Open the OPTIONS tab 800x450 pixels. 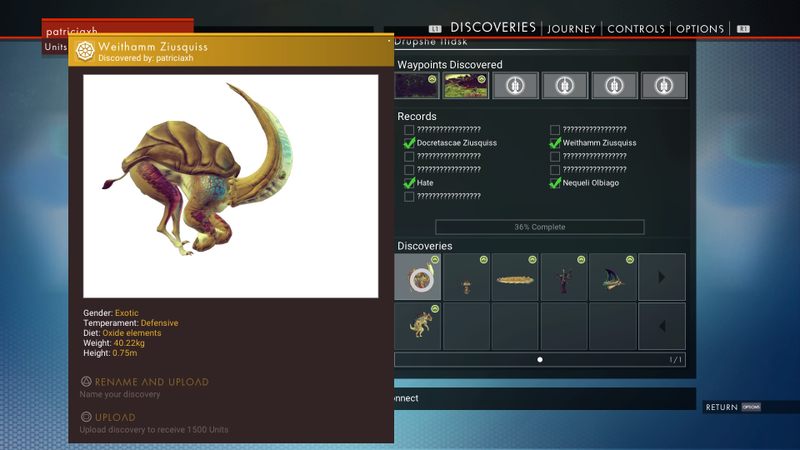699,29
